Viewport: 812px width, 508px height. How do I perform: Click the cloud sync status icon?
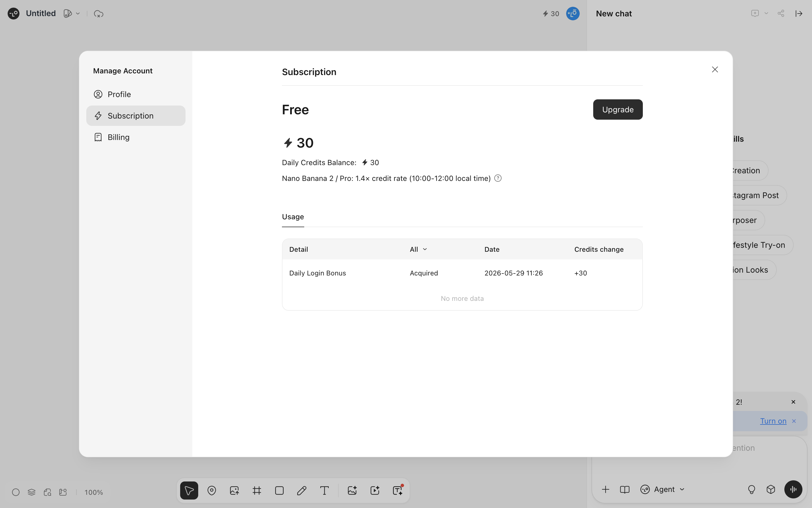pyautogui.click(x=98, y=14)
